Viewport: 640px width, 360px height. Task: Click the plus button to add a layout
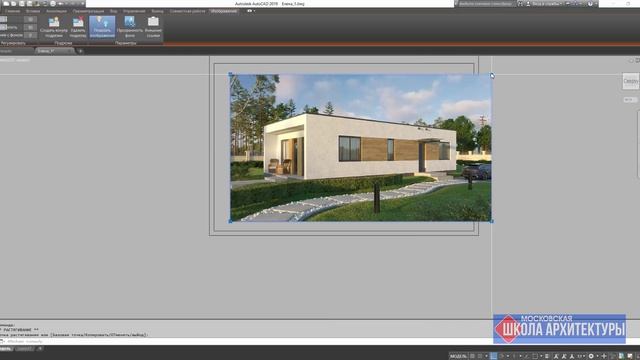tap(40, 349)
